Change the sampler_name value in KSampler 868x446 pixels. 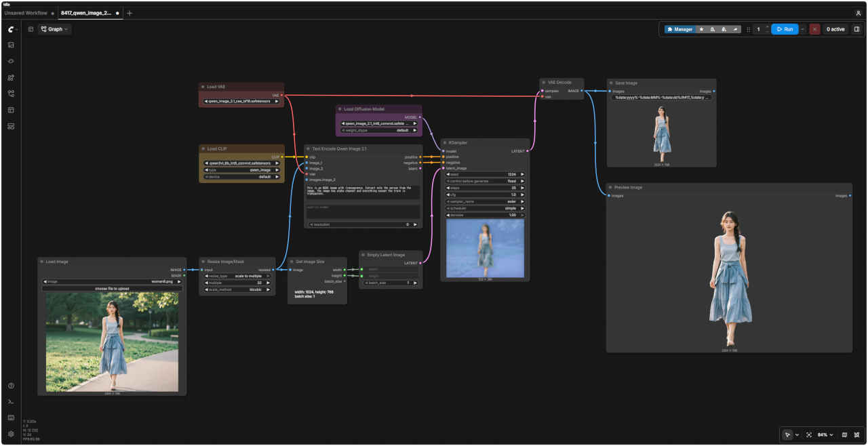point(485,201)
